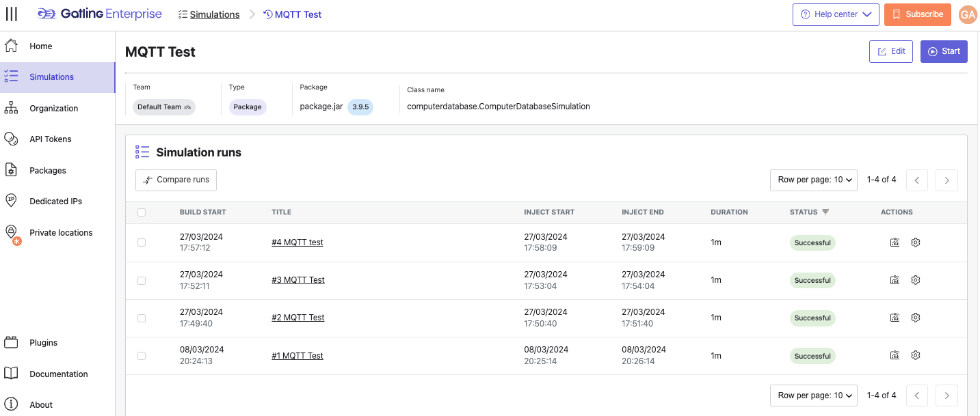Go to next page using top chevron
The height and width of the screenshot is (416, 980).
(946, 180)
